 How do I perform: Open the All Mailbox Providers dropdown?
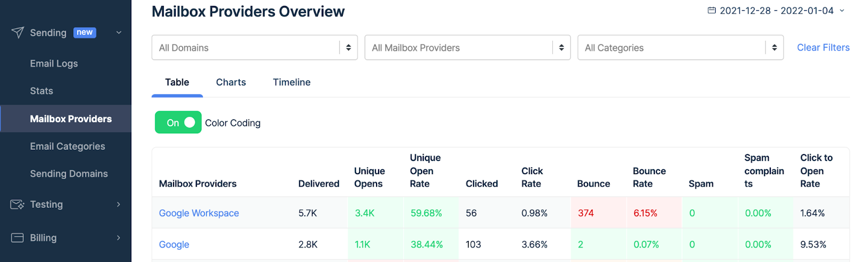467,48
